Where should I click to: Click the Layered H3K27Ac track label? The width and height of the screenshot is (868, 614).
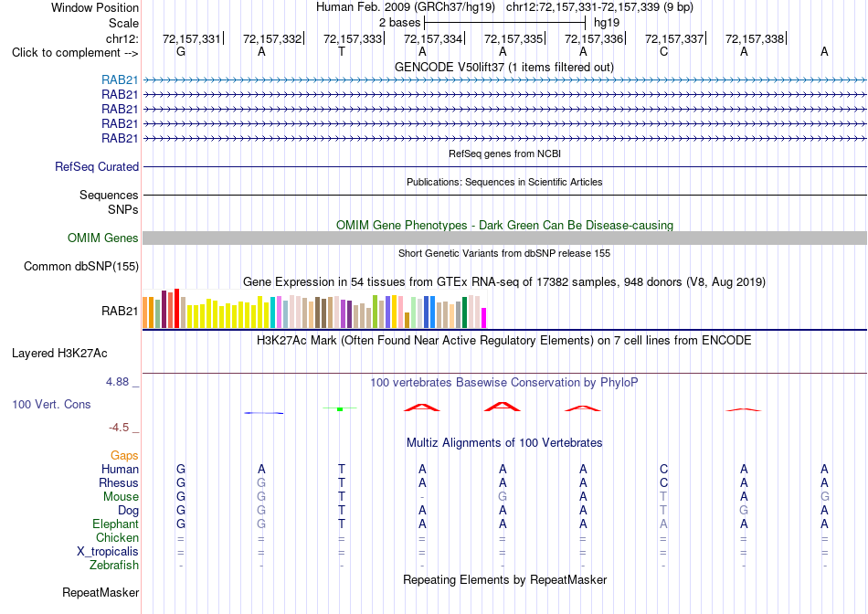pyautogui.click(x=59, y=354)
